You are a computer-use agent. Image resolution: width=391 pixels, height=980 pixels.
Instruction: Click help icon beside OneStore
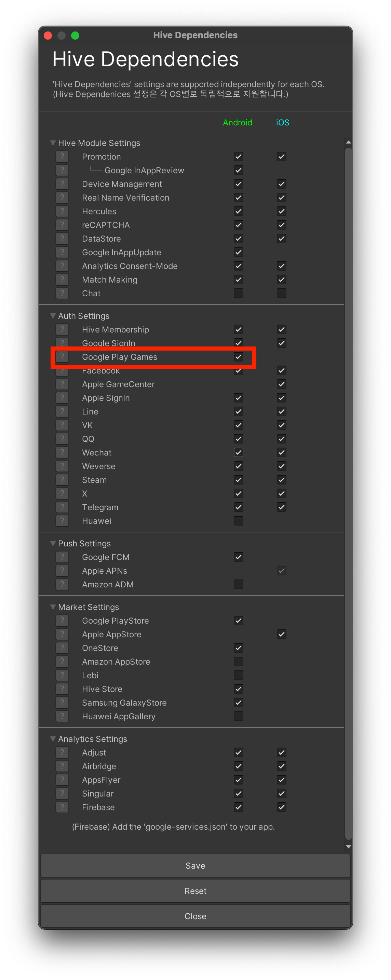62,648
